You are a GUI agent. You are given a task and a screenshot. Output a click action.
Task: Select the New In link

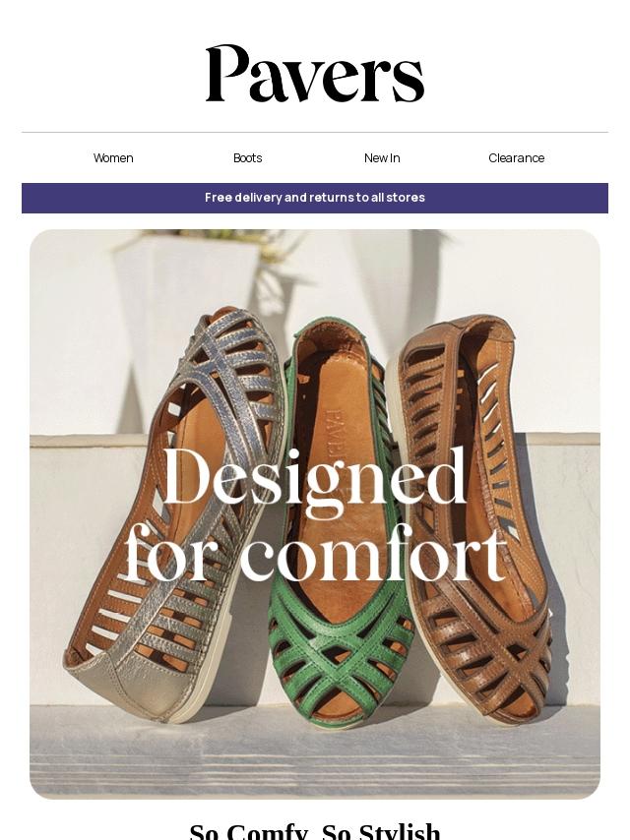pos(382,158)
